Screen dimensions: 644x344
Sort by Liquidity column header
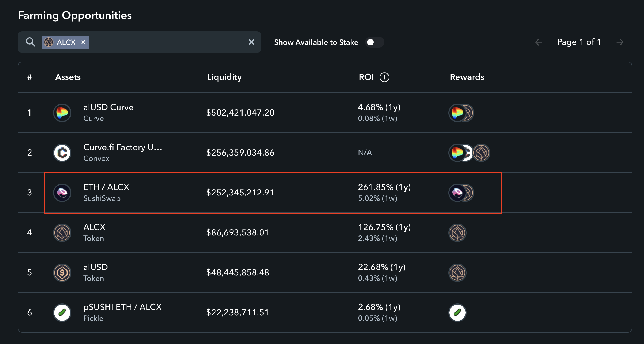tap(224, 77)
